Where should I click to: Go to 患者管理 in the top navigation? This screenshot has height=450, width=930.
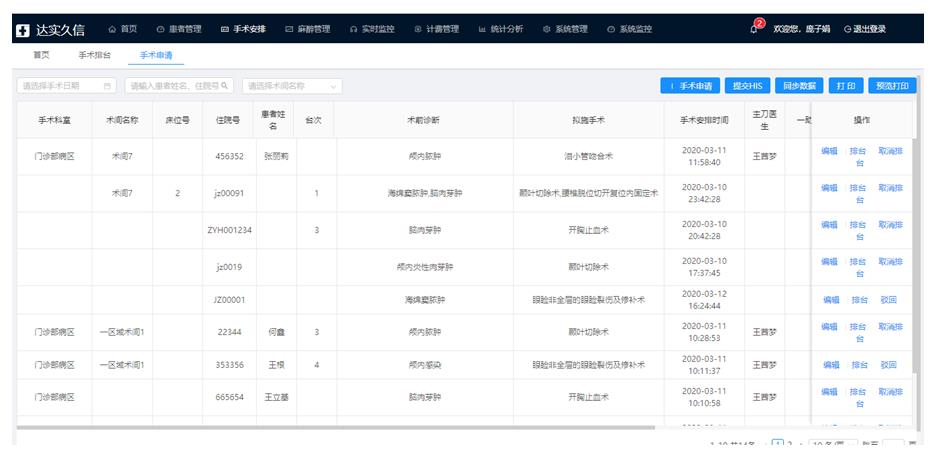coord(179,30)
